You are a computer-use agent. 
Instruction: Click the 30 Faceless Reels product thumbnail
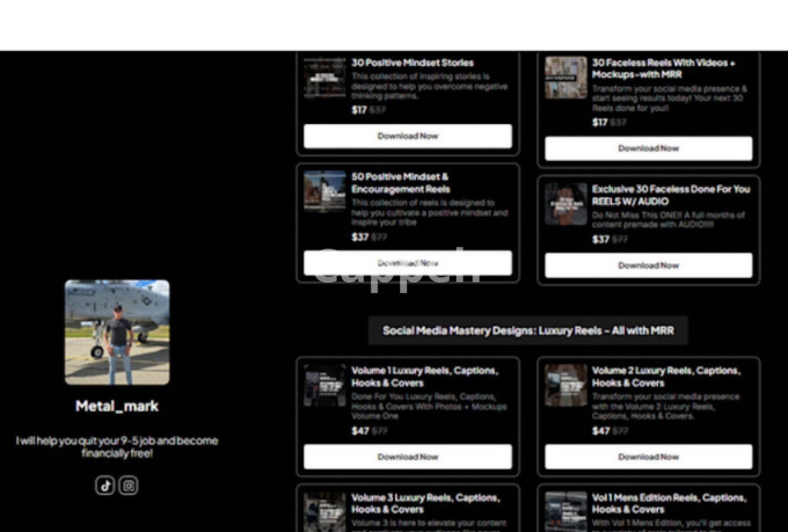click(x=566, y=78)
